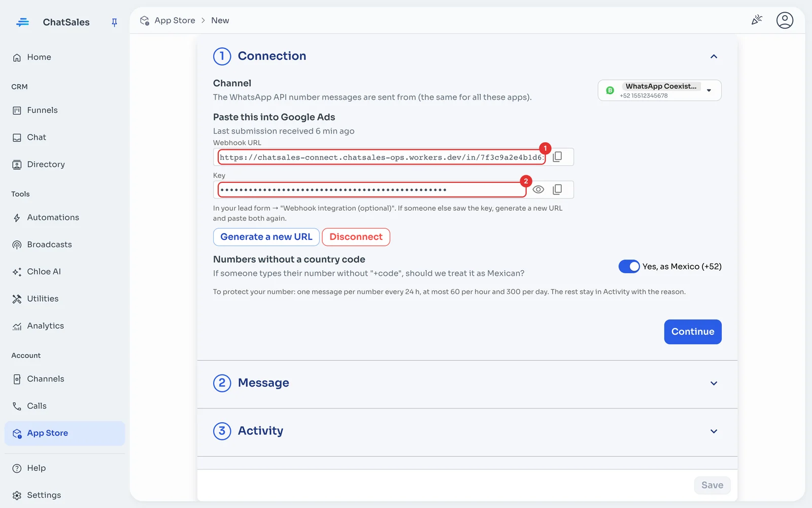Reveal the Key using the eye icon
Screen dimensions: 812x508
[x=538, y=189]
